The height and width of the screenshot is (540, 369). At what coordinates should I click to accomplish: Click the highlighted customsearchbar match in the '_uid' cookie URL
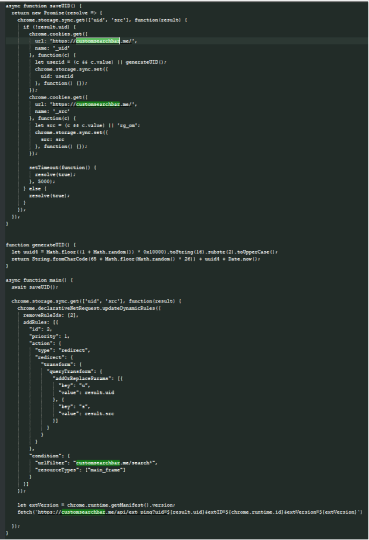point(98,41)
